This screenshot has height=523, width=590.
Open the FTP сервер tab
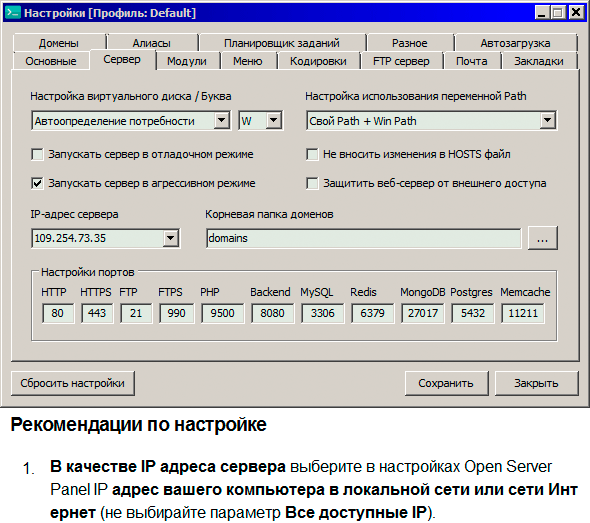point(401,61)
